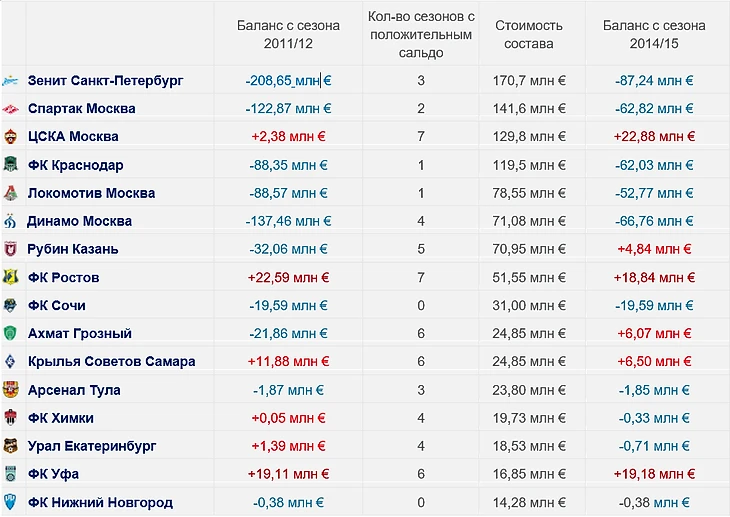
Task: Click the FK Rostov club crest
Action: point(10,277)
